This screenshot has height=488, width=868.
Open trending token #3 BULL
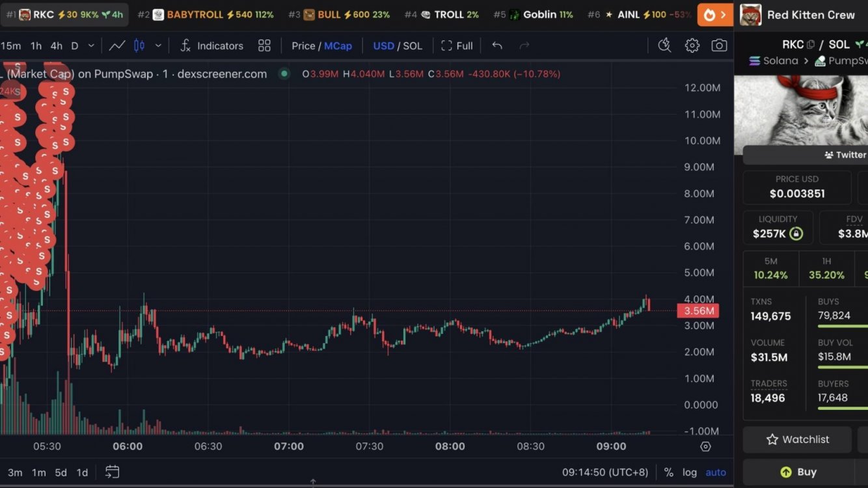(x=339, y=14)
